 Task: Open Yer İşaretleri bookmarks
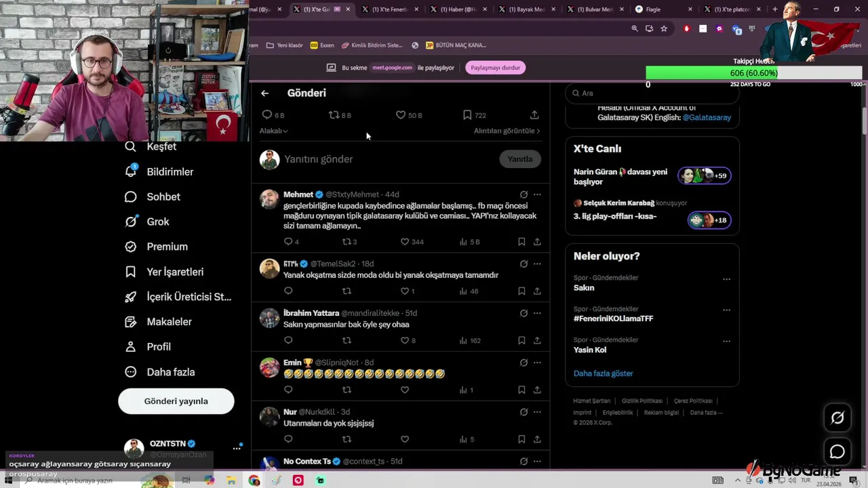pos(164,272)
